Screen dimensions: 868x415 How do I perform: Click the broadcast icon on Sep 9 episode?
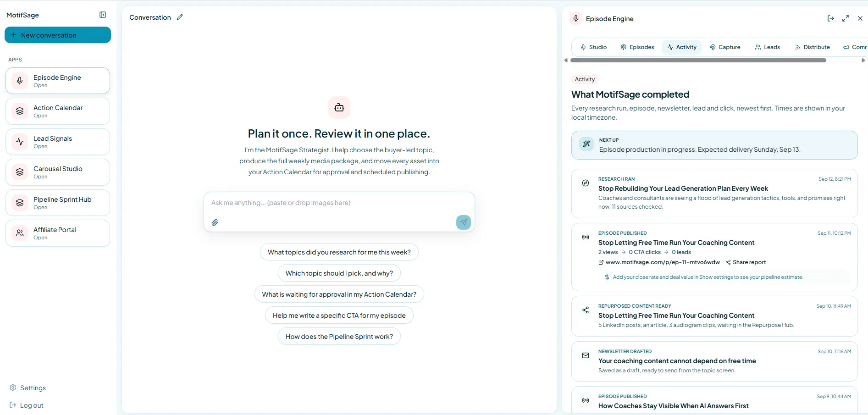pos(586,400)
